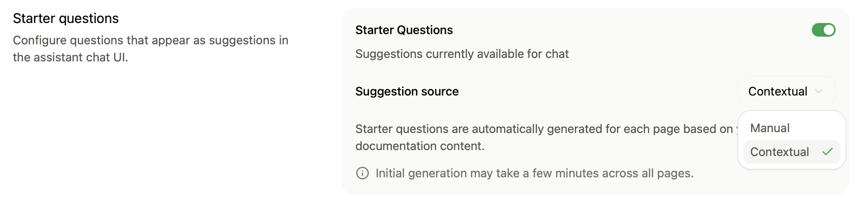
Task: Click "Suggestions currently available for chat" subtitle
Action: pyautogui.click(x=462, y=54)
